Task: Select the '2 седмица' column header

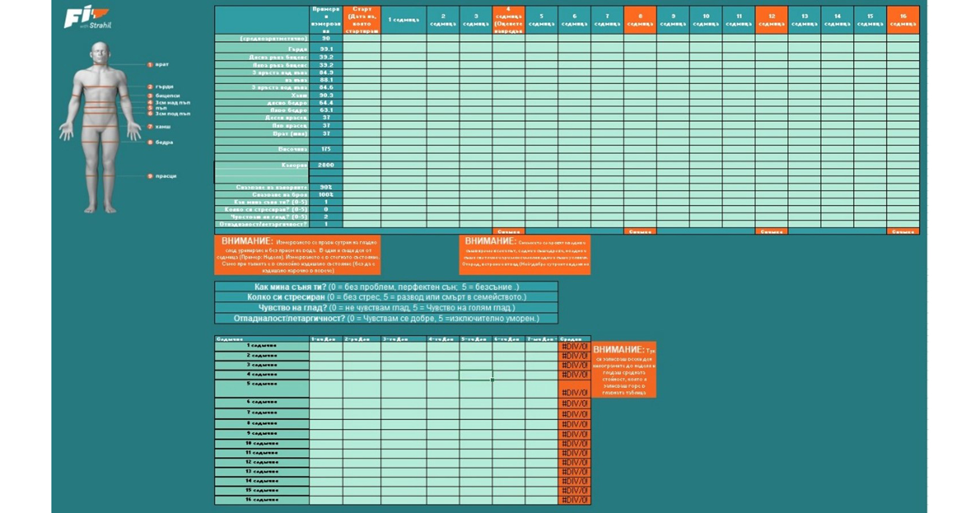Action: (443, 20)
